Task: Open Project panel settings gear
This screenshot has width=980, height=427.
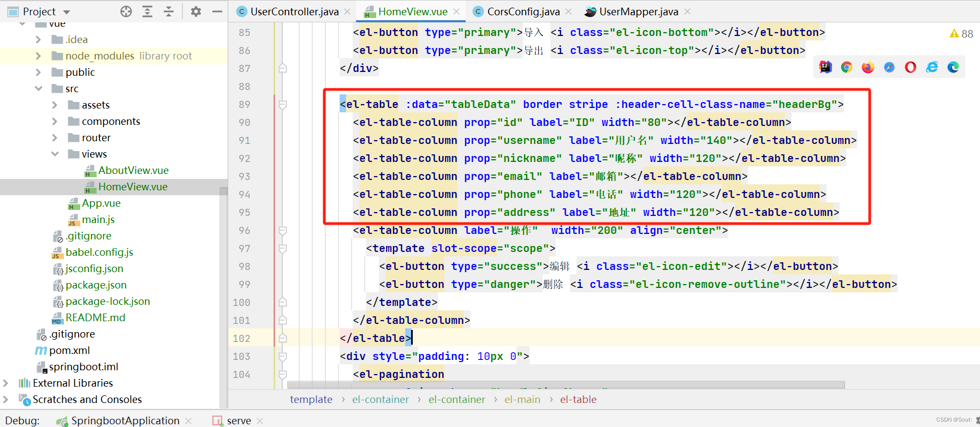Action: tap(196, 11)
